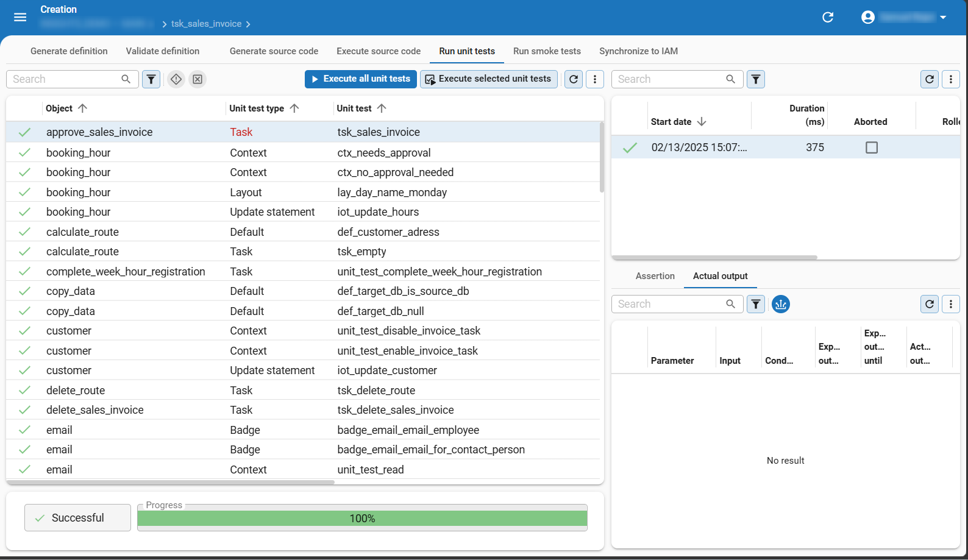Image resolution: width=968 pixels, height=560 pixels.
Task: Open the Generate source code tab
Action: pos(274,51)
